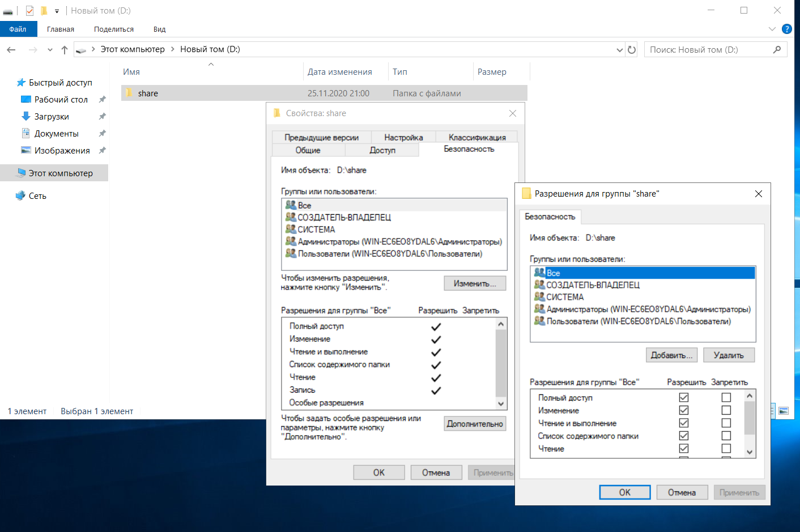This screenshot has height=532, width=800.
Task: Open the Файл ribbon tab
Action: 18,29
